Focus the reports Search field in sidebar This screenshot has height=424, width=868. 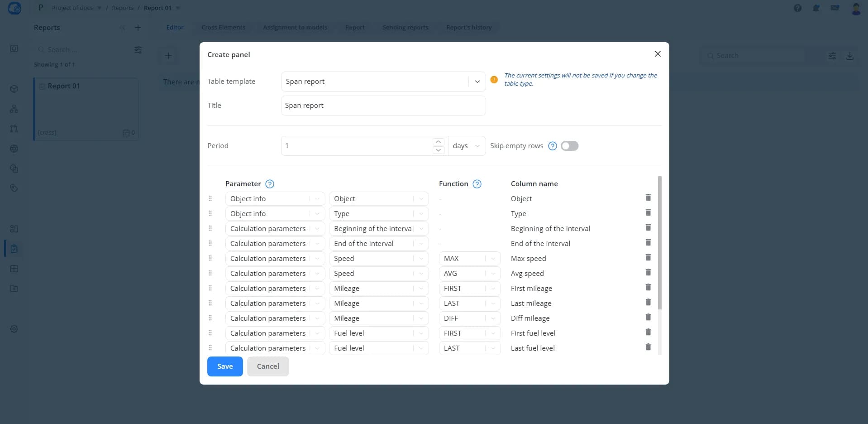point(81,50)
